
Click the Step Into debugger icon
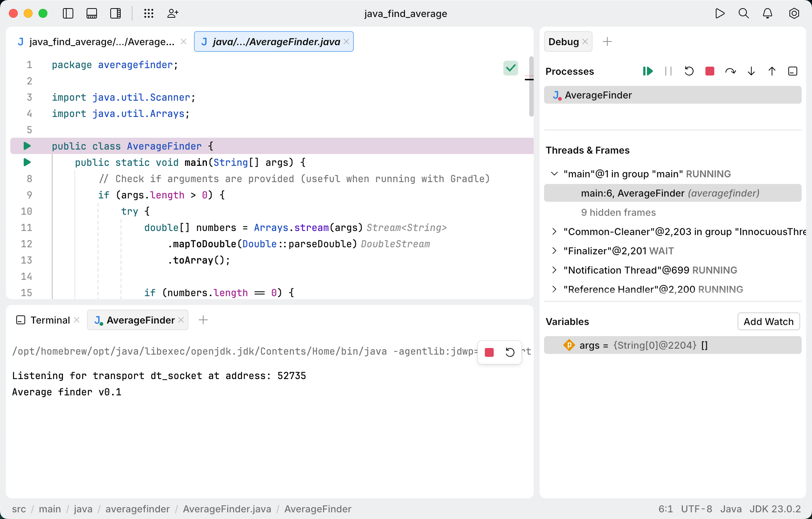(751, 71)
